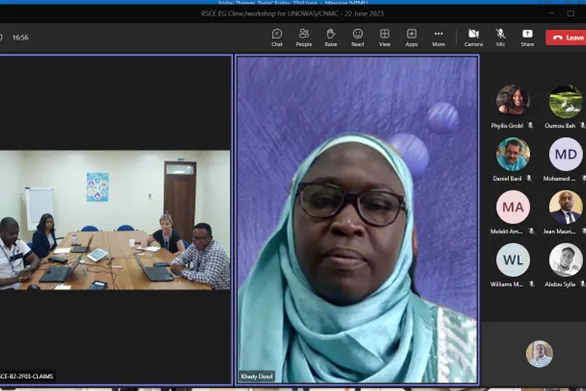Click own self-view avatar at bottom right

[x=539, y=354]
